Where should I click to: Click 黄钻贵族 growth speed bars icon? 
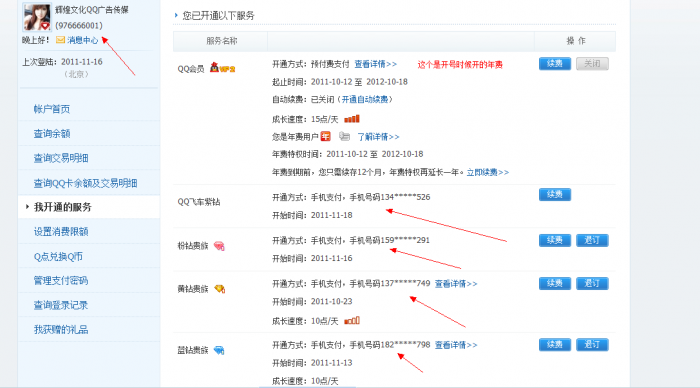(x=352, y=321)
